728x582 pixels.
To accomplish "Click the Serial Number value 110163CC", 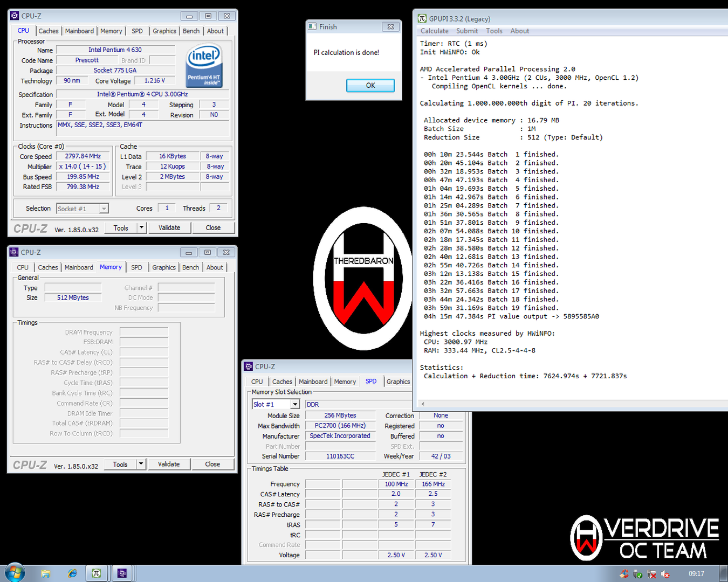I will point(340,456).
